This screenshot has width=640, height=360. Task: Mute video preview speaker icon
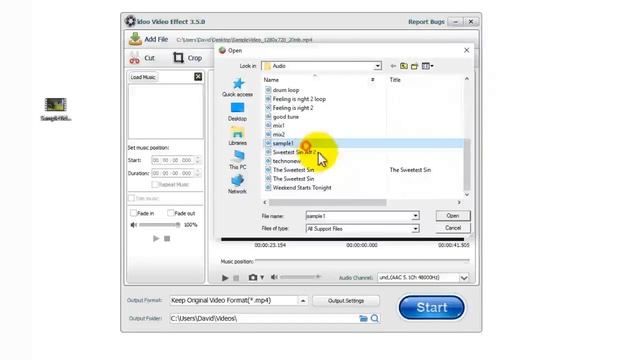coord(274,277)
